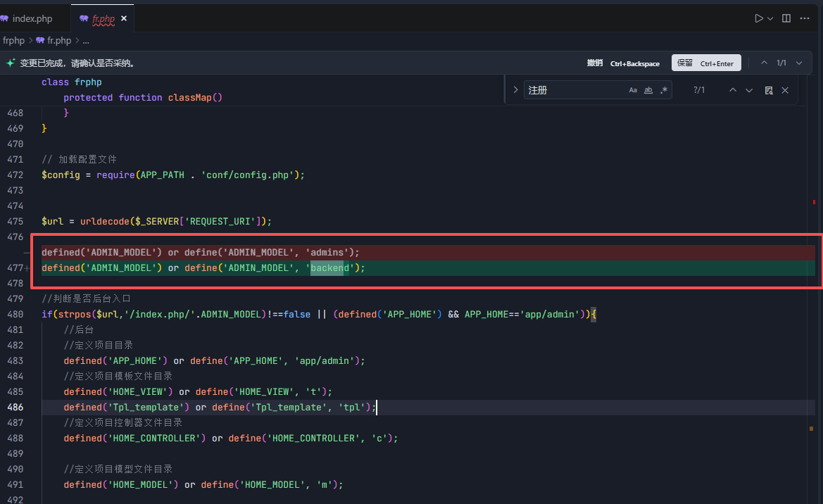Toggle Match Whole Word (ab) in find

[648, 90]
